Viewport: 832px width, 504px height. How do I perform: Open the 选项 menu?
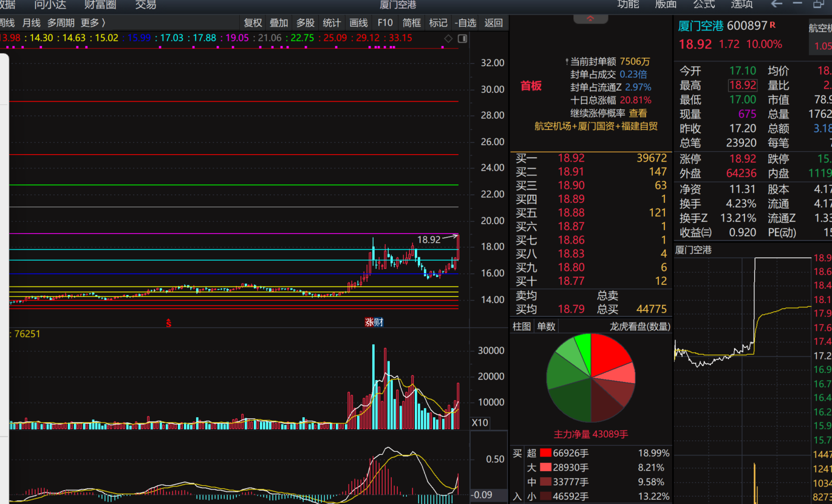[742, 4]
